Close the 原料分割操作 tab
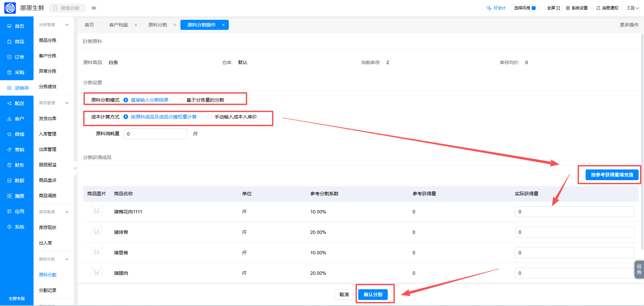This screenshot has width=644, height=306. click(x=223, y=25)
